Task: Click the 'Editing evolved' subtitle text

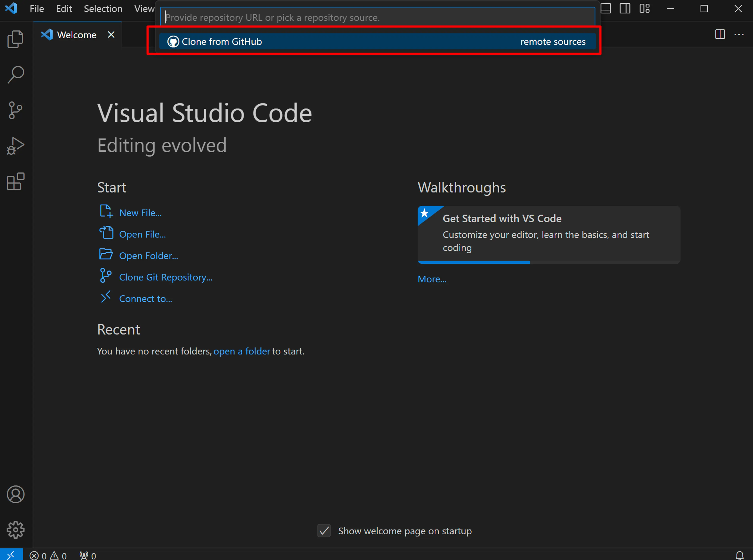Action: [x=162, y=145]
